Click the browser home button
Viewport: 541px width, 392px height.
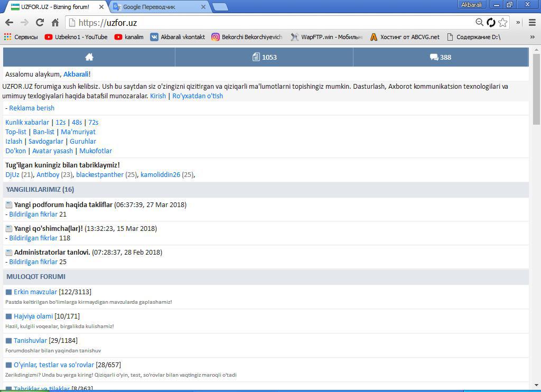(x=55, y=23)
